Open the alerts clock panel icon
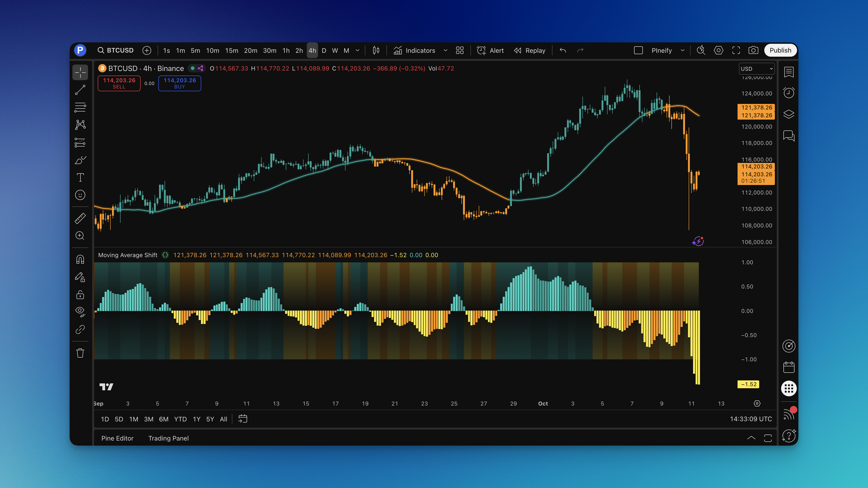Viewport: 868px width, 488px height. tap(789, 93)
